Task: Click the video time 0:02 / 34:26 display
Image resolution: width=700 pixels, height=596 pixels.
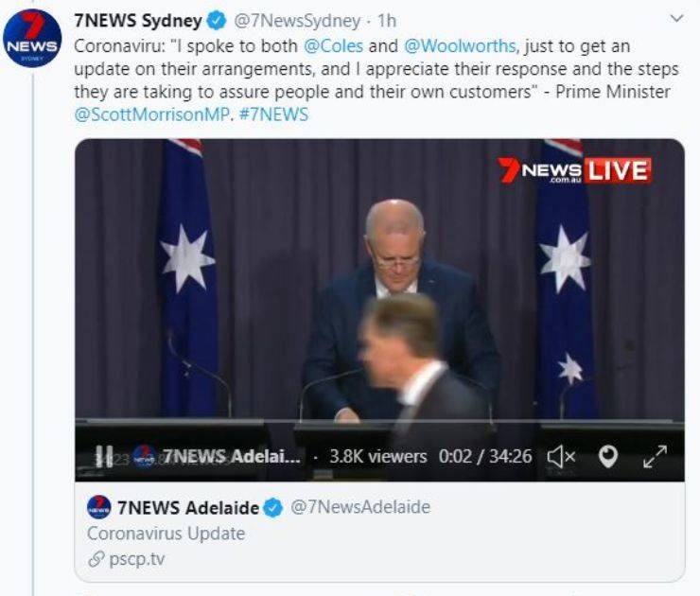Action: (485, 456)
